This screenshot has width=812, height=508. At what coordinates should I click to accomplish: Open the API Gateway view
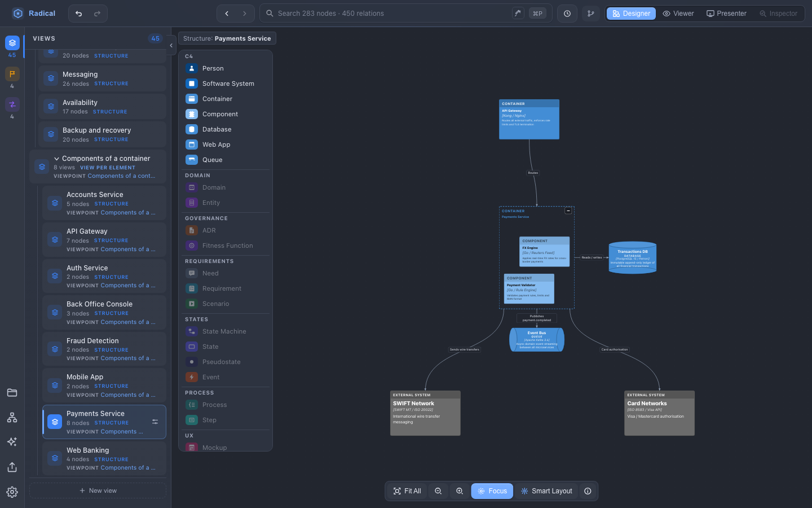coord(104,240)
